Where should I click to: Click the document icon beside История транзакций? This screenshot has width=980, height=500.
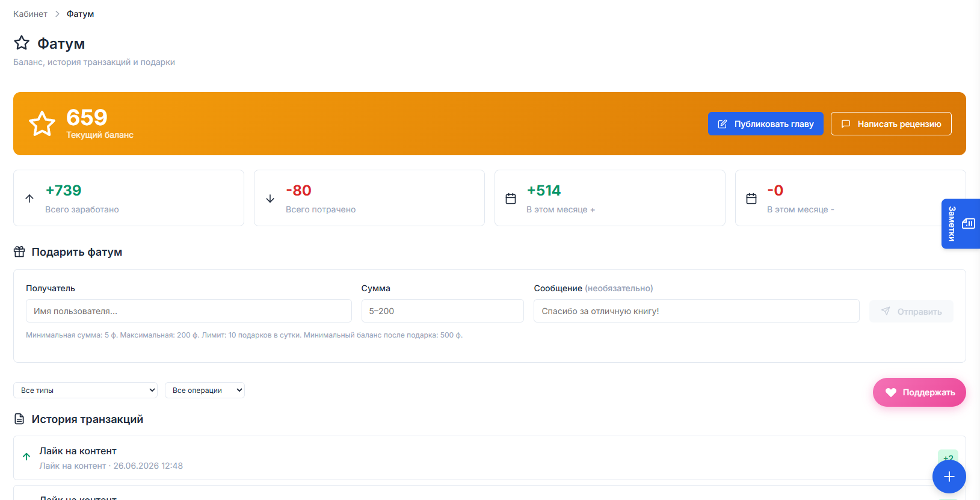(19, 419)
